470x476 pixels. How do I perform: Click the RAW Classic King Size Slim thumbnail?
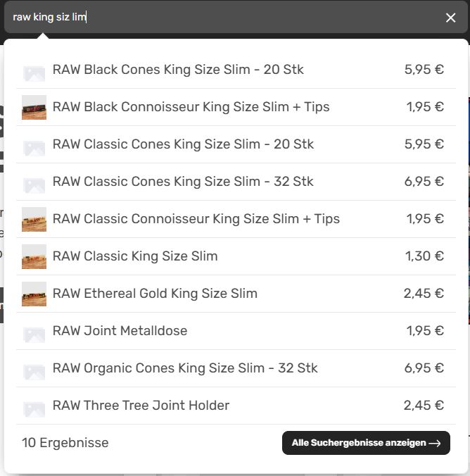pos(34,256)
